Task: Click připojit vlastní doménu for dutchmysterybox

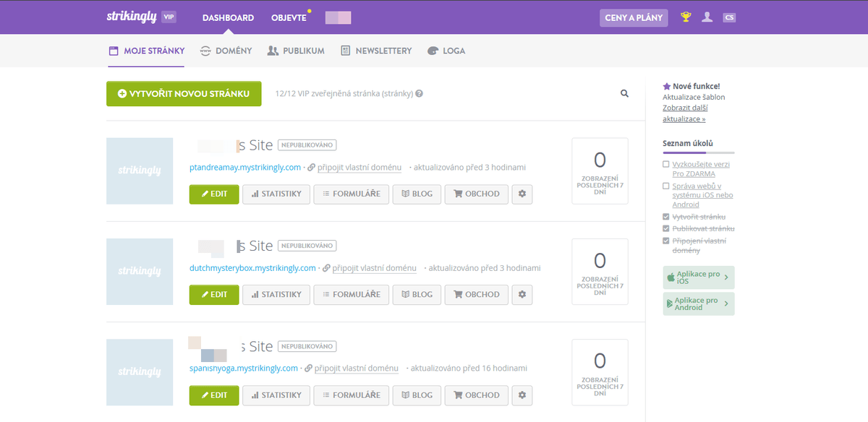Action: 375,267
